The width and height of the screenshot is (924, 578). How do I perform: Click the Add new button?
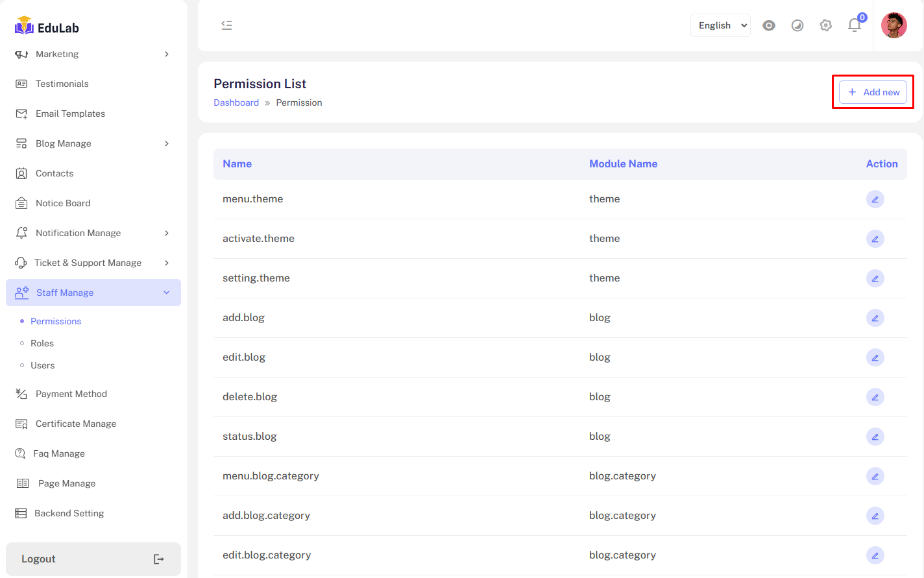pyautogui.click(x=873, y=92)
